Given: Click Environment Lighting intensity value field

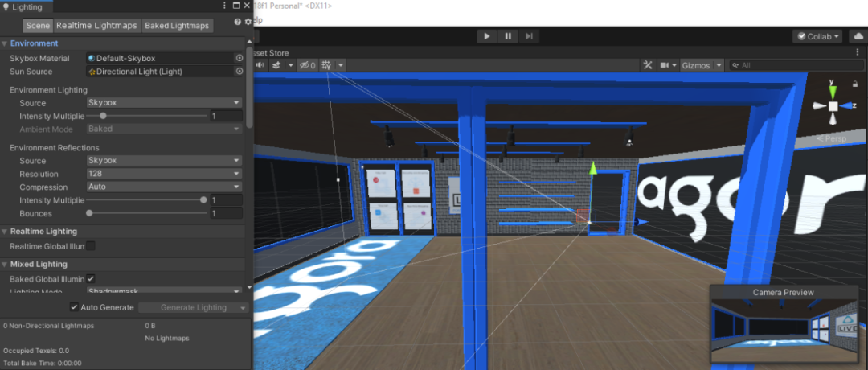Looking at the screenshot, I should coord(226,116).
